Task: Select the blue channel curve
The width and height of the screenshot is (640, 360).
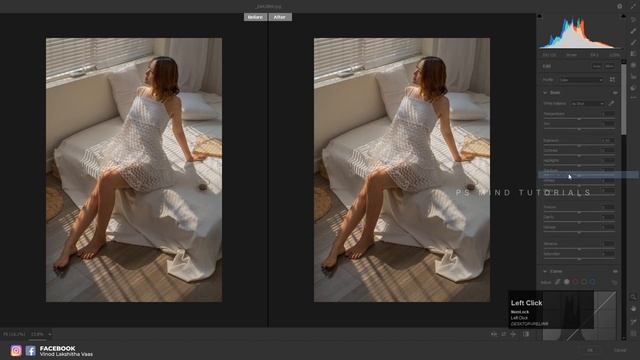Action: 593,282
